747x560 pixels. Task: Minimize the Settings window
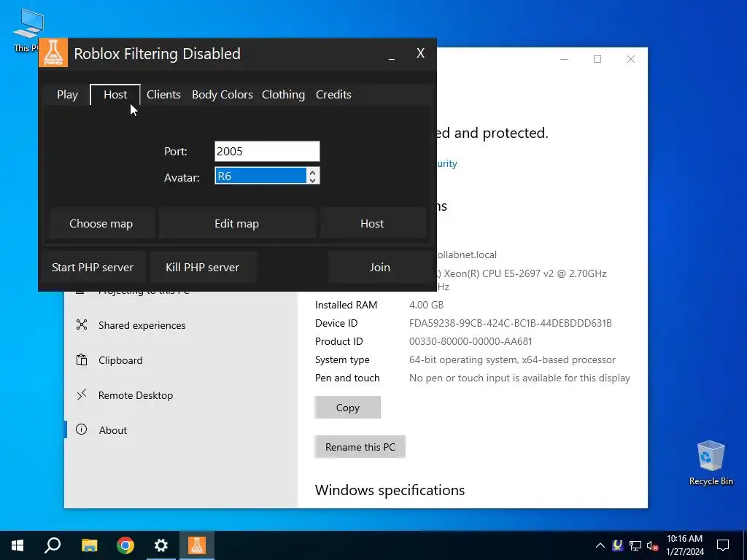tap(564, 59)
